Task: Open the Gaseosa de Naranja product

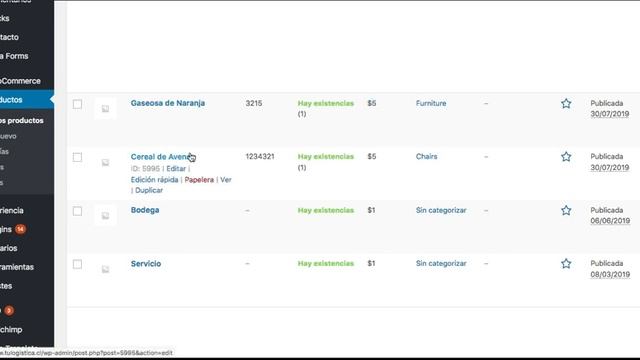Action: pos(168,103)
